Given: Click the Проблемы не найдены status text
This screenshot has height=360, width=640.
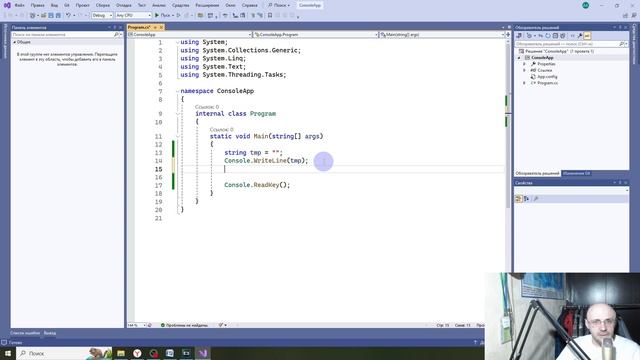Looking at the screenshot, I should pos(187,325).
